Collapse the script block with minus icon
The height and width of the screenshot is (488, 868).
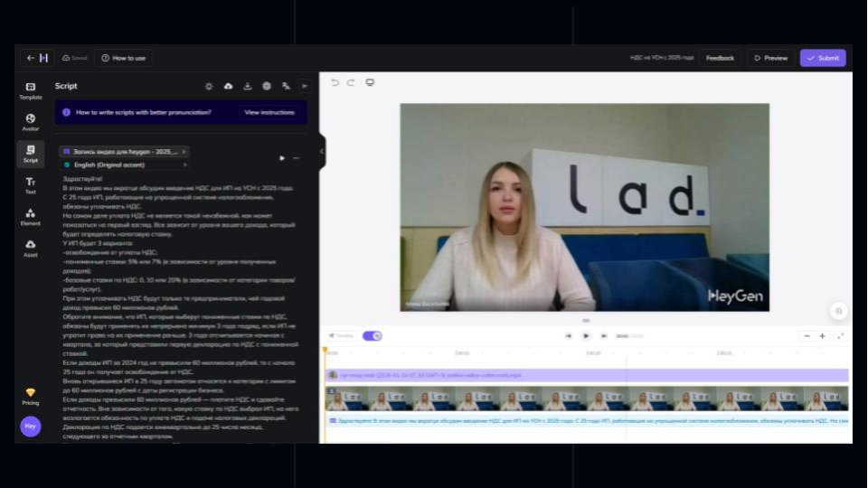click(x=297, y=158)
